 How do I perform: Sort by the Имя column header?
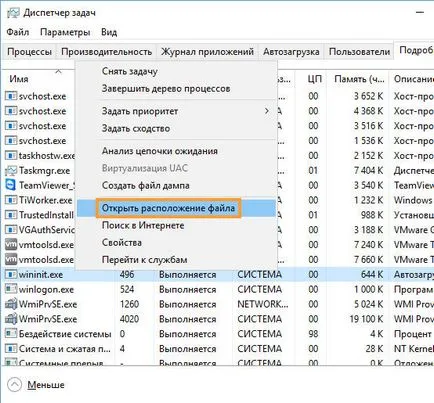click(19, 79)
